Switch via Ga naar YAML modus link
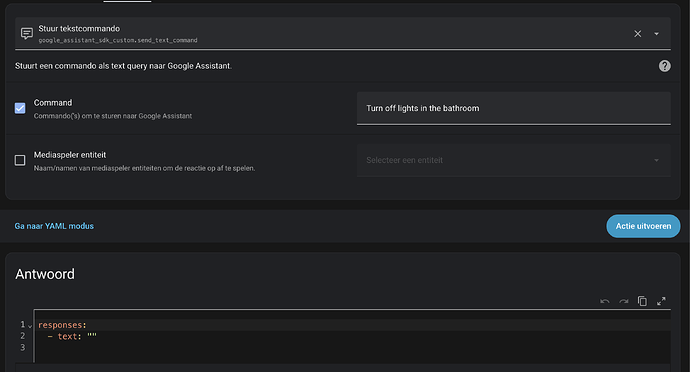This screenshot has height=372, width=690. [x=54, y=226]
